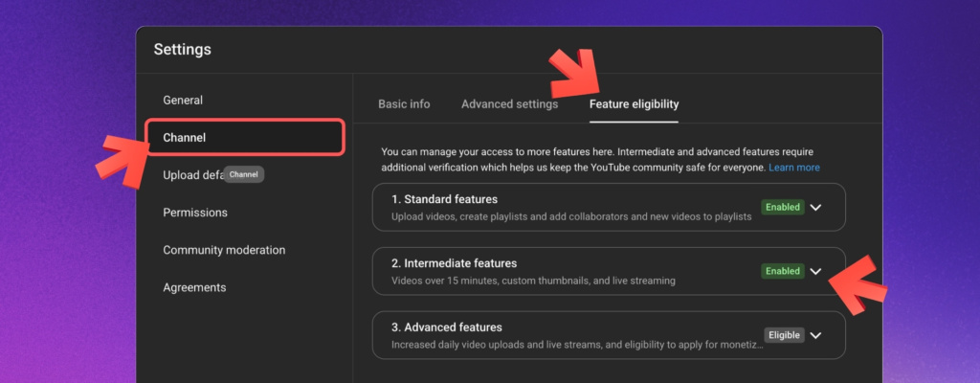Click the Advanced features row title
The image size is (980, 383).
(x=446, y=327)
